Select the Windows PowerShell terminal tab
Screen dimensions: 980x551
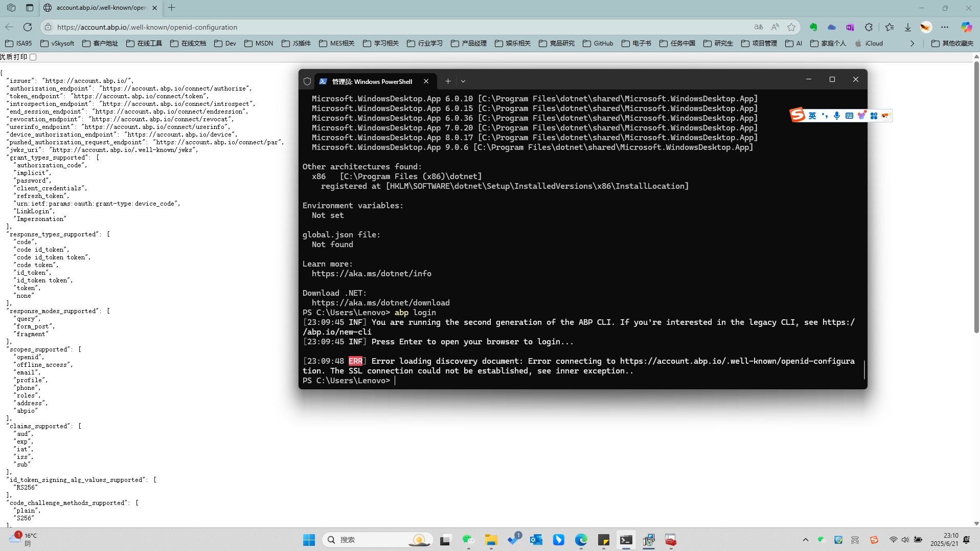tap(372, 81)
